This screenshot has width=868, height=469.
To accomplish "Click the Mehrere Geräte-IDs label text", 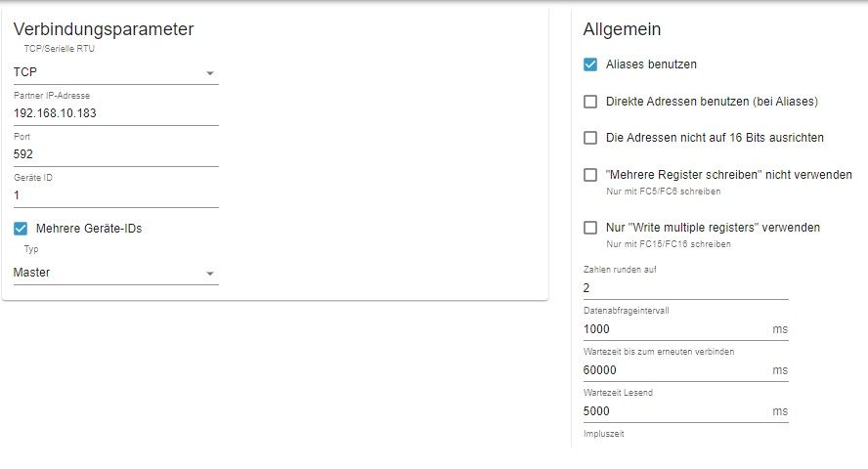I will [x=89, y=229].
